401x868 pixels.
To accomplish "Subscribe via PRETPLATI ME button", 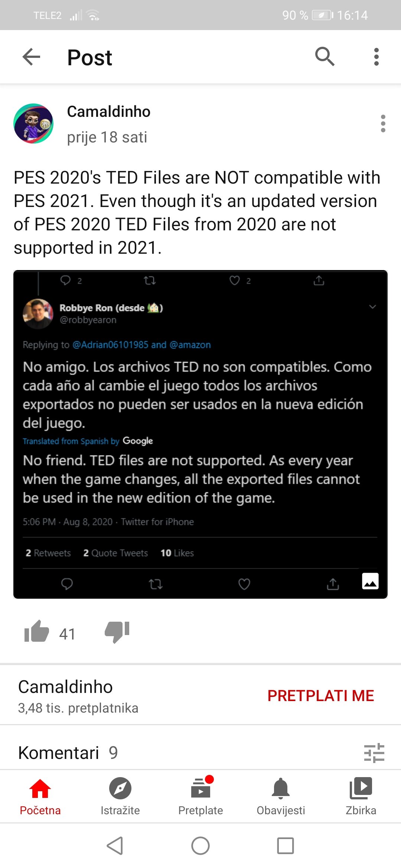I will pyautogui.click(x=320, y=696).
